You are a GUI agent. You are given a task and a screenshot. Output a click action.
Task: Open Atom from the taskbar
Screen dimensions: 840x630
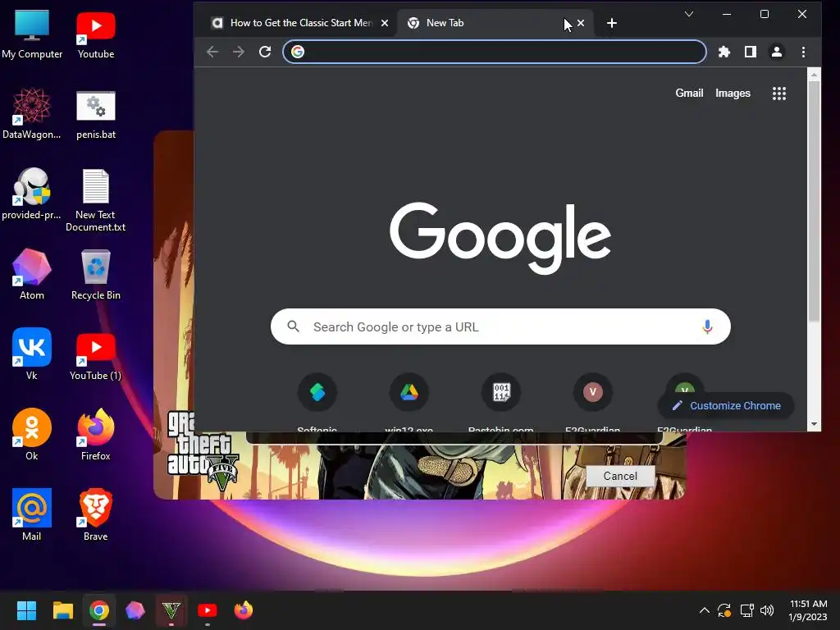(135, 610)
